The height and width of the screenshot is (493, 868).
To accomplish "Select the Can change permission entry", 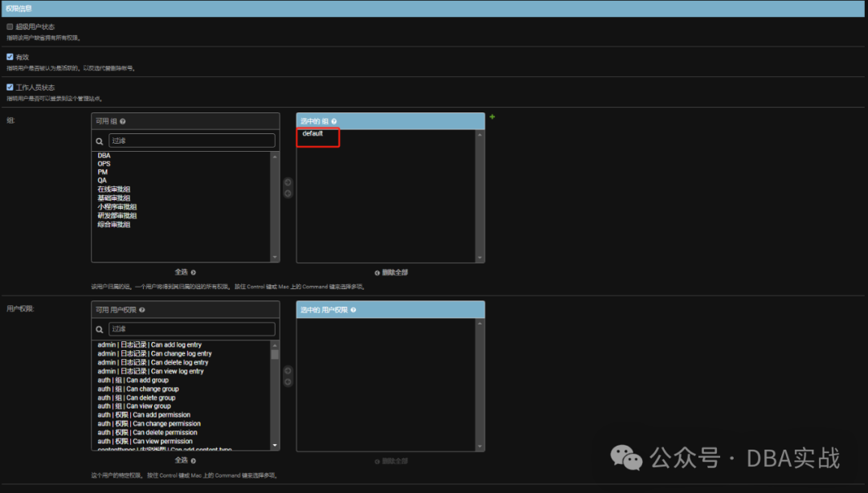I will pos(149,424).
